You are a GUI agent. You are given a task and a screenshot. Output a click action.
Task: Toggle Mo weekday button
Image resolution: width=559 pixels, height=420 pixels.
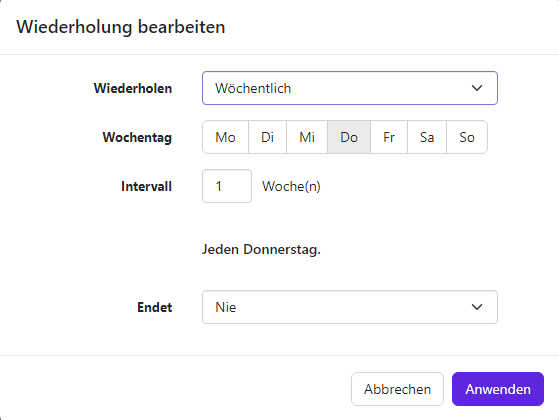click(225, 137)
